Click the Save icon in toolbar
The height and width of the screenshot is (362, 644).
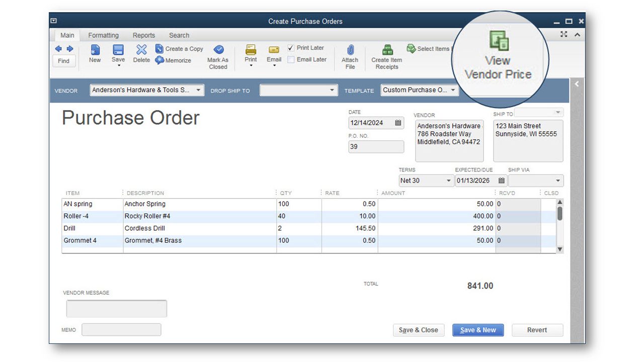(x=118, y=50)
